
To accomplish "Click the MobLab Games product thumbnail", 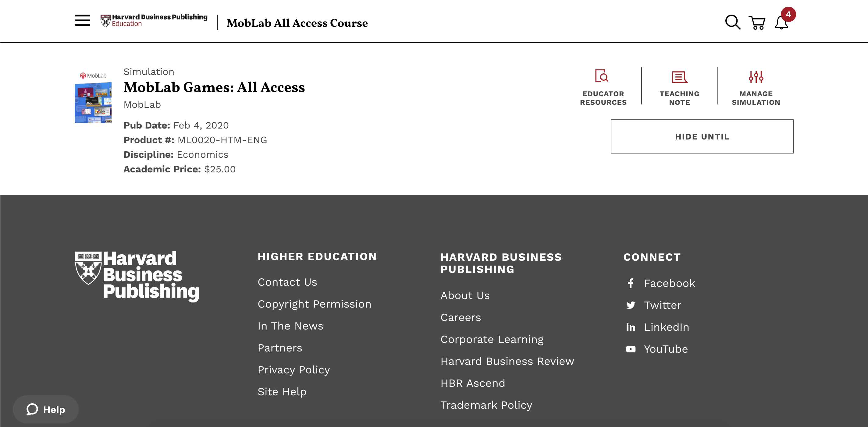I will click(93, 98).
